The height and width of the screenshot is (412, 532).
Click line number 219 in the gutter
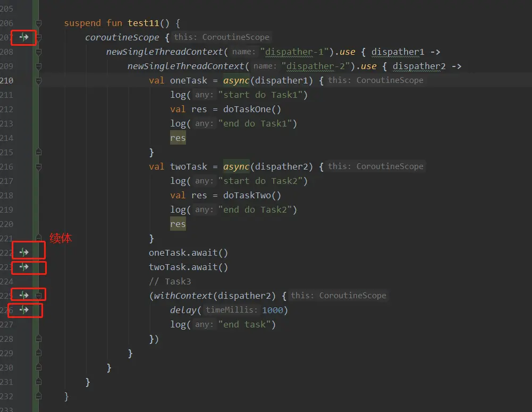(x=6, y=210)
